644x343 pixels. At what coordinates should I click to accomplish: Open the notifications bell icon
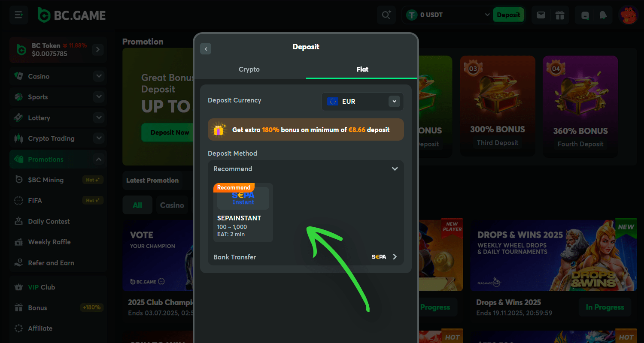(603, 15)
